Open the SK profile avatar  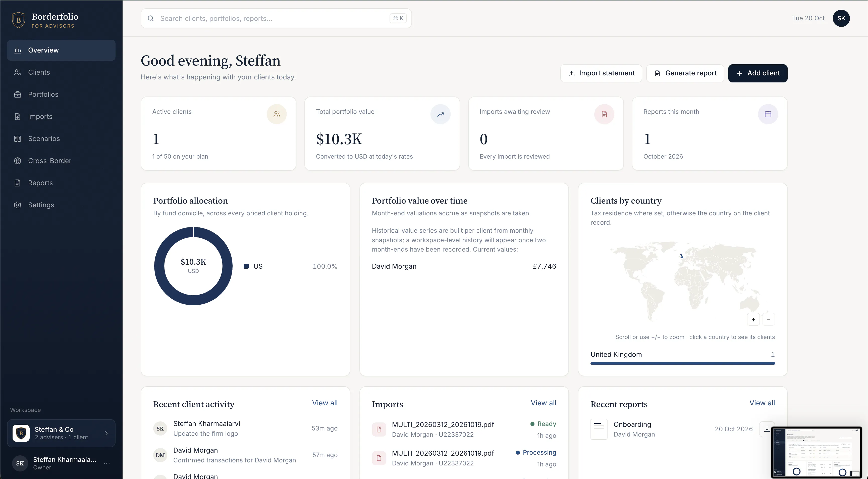click(841, 18)
